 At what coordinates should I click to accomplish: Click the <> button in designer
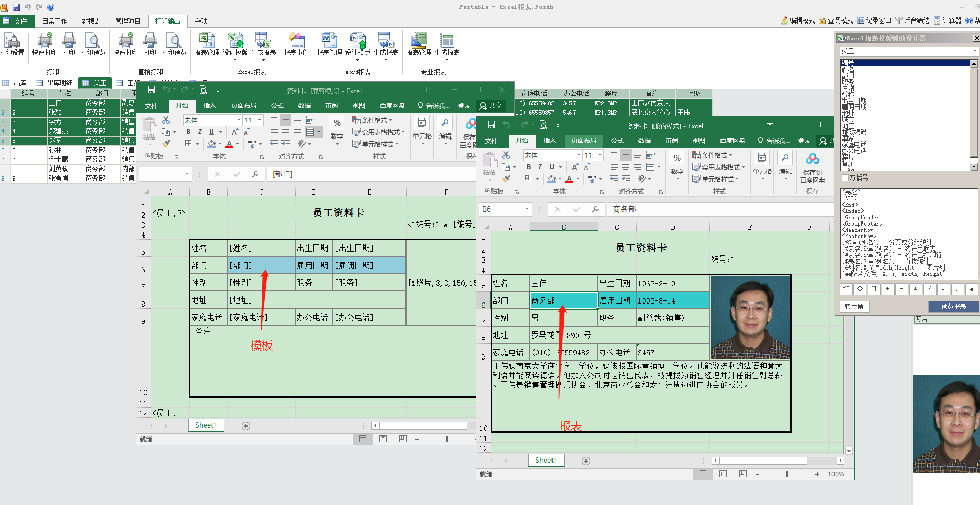860,289
